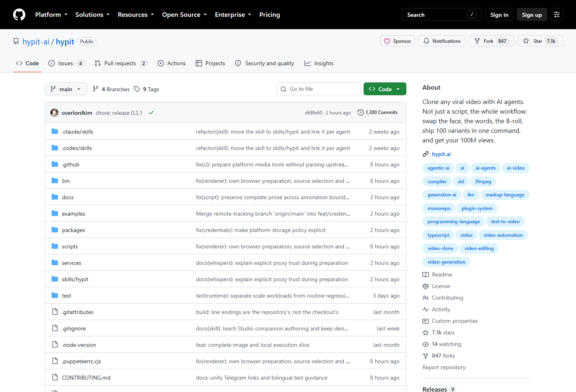The width and height of the screenshot is (576, 392).
Task: Click the scales icon beside License
Action: coord(426,286)
